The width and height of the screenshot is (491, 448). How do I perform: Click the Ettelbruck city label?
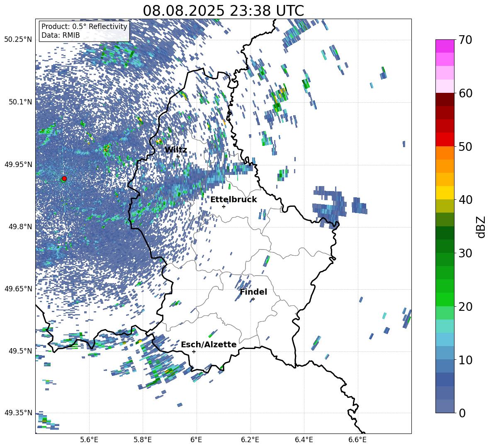[233, 200]
